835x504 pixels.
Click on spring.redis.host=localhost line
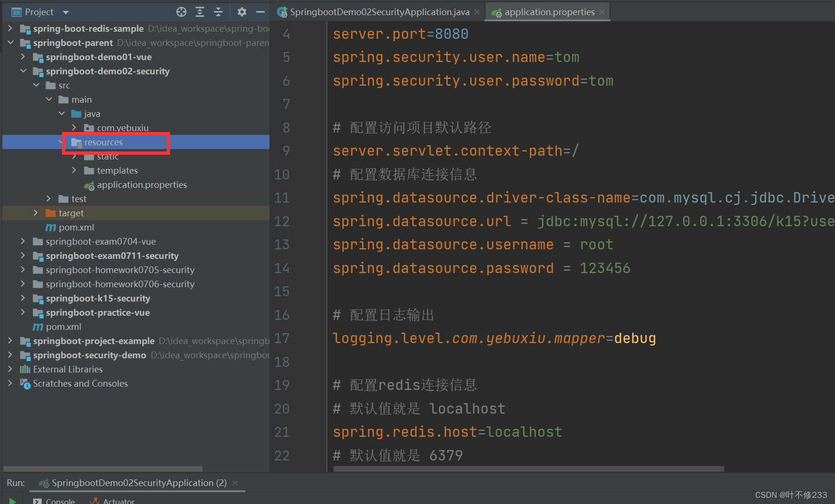pyautogui.click(x=448, y=432)
